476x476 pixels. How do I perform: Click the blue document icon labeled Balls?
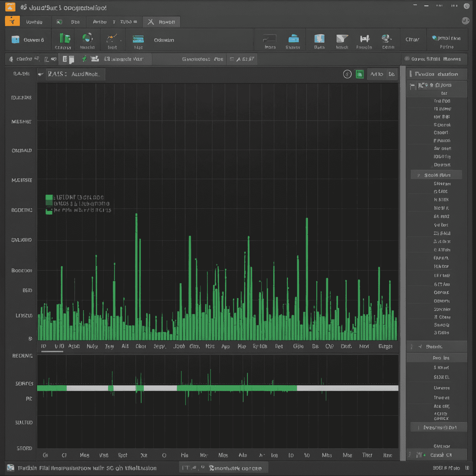pyautogui.click(x=319, y=38)
